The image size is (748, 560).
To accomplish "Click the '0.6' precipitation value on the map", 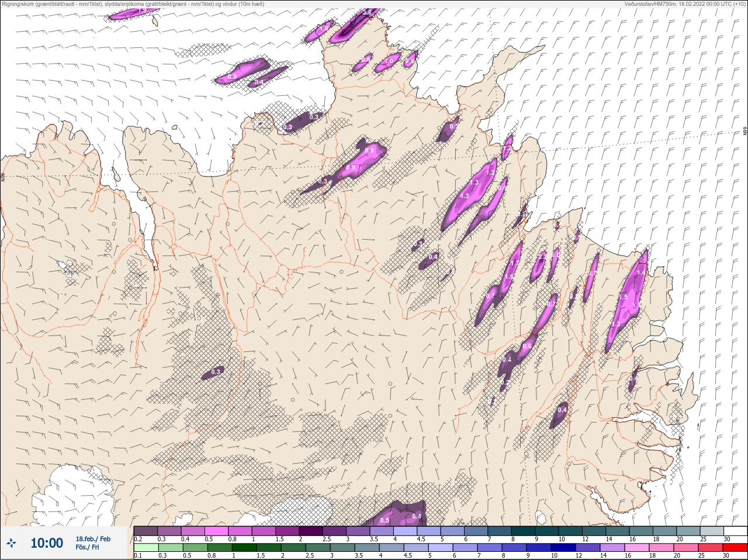I will pos(527,347).
